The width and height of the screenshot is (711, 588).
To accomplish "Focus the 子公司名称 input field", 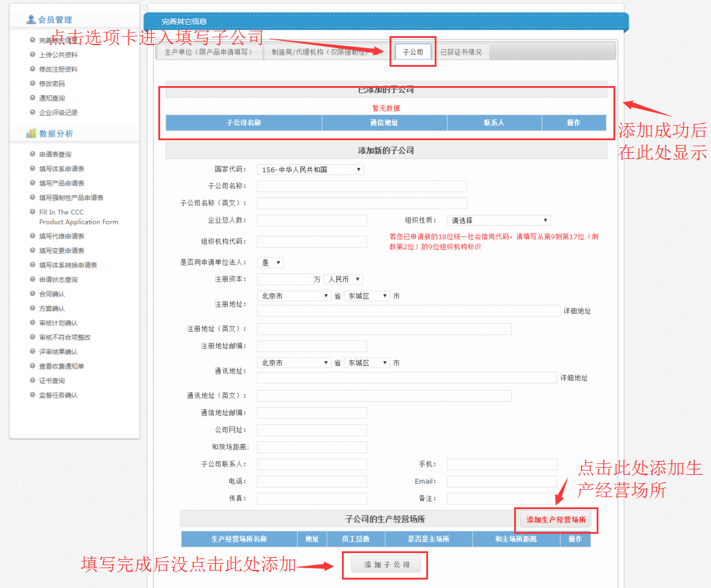I will click(362, 186).
